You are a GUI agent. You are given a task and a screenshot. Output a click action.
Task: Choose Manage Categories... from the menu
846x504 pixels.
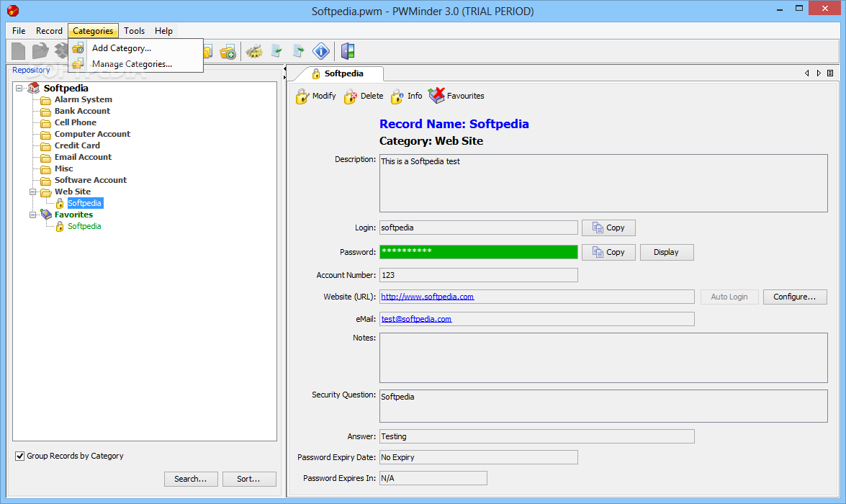pos(136,63)
